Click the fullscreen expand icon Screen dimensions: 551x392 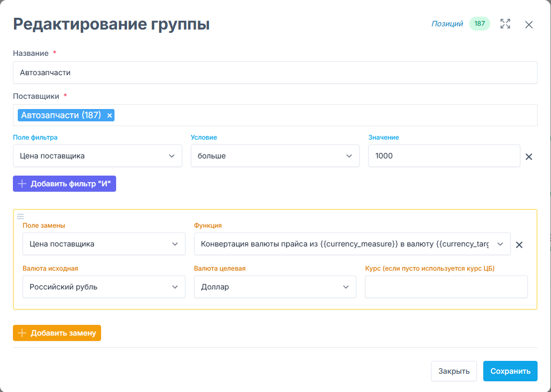505,24
